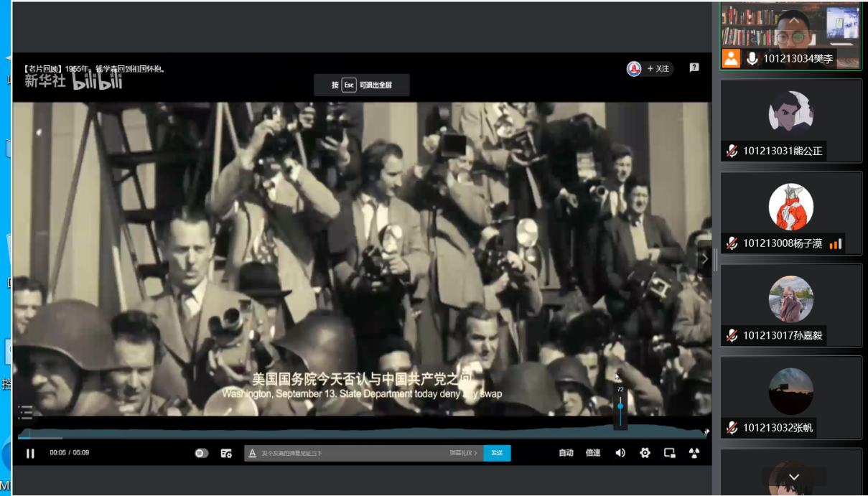
Task: Click the muted mic icon of 101213031熊公正
Action: (732, 151)
